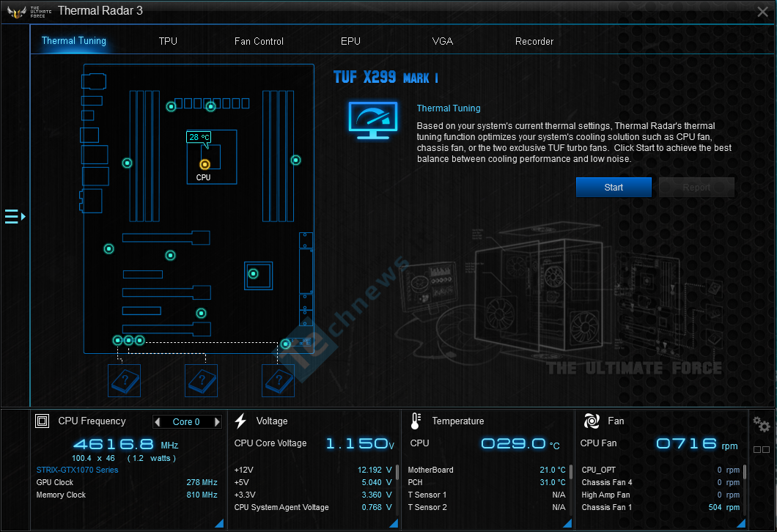Image resolution: width=777 pixels, height=532 pixels.
Task: Expand the Fan panel corner triangle
Action: [741, 522]
